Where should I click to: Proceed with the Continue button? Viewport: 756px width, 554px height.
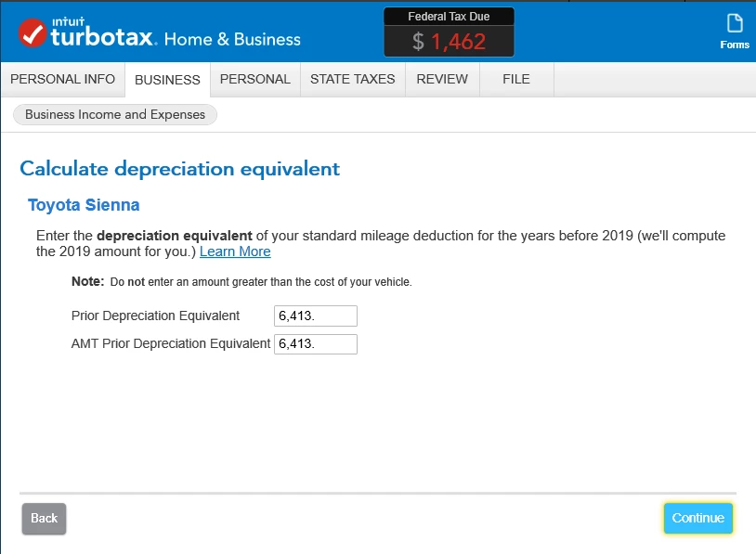697,518
